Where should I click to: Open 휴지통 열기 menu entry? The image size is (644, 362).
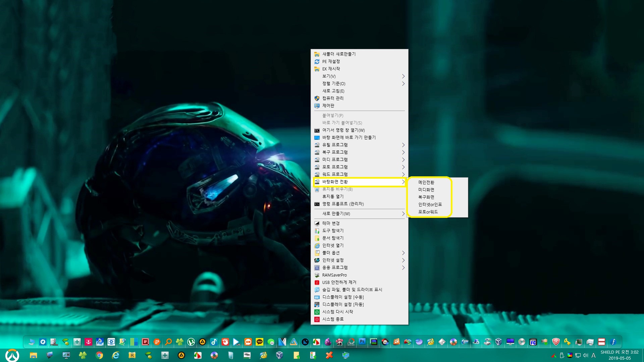[x=360, y=196]
